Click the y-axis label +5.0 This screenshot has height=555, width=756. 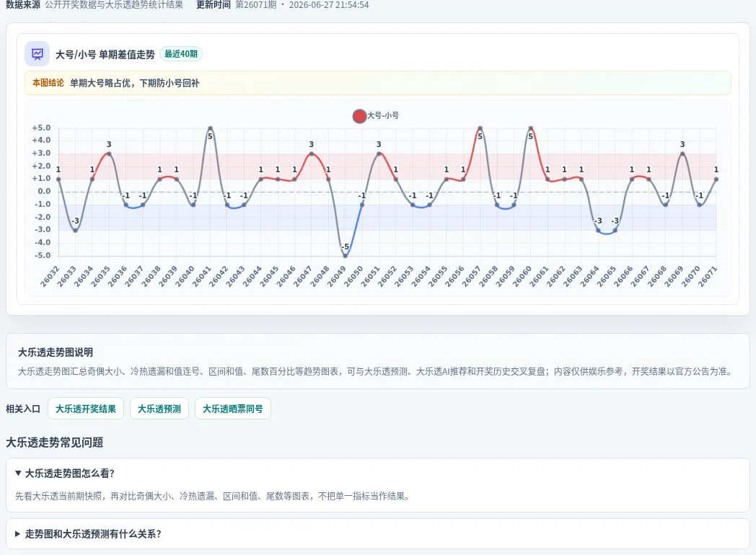pyautogui.click(x=41, y=128)
